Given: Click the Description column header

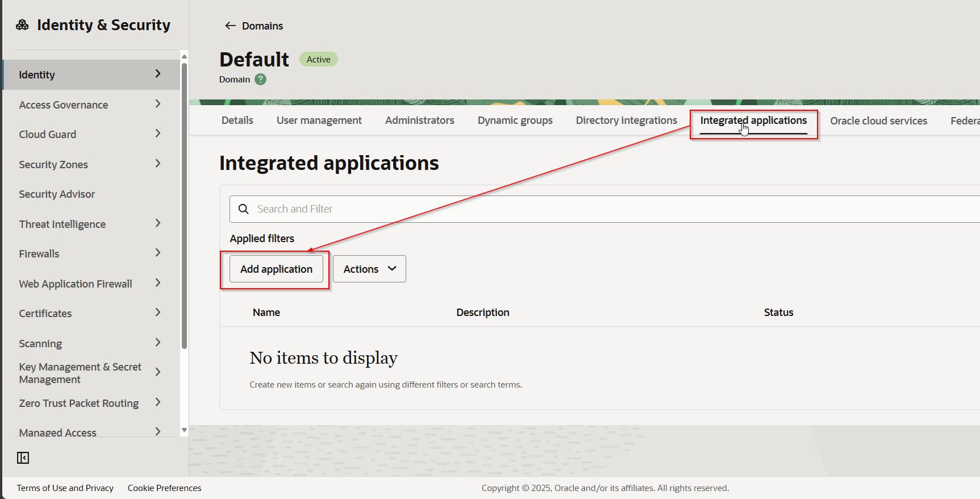Looking at the screenshot, I should 483,313.
